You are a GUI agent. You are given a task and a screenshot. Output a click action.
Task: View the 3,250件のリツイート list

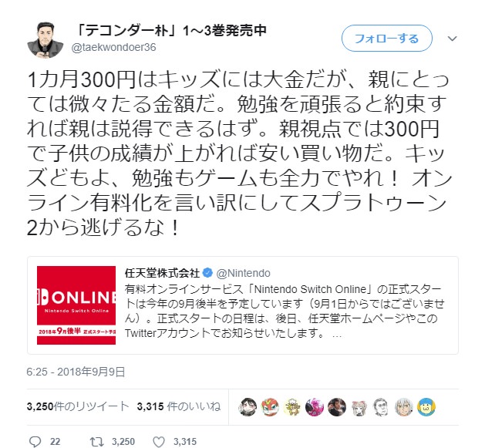pyautogui.click(x=78, y=406)
